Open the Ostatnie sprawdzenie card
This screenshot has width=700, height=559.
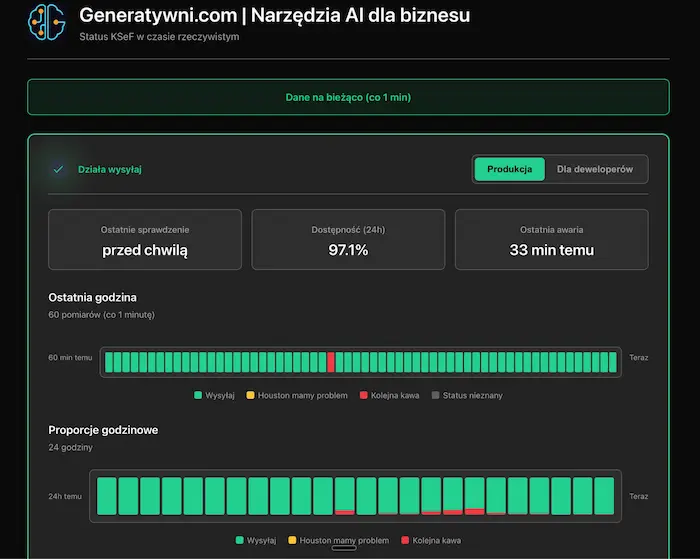(145, 239)
